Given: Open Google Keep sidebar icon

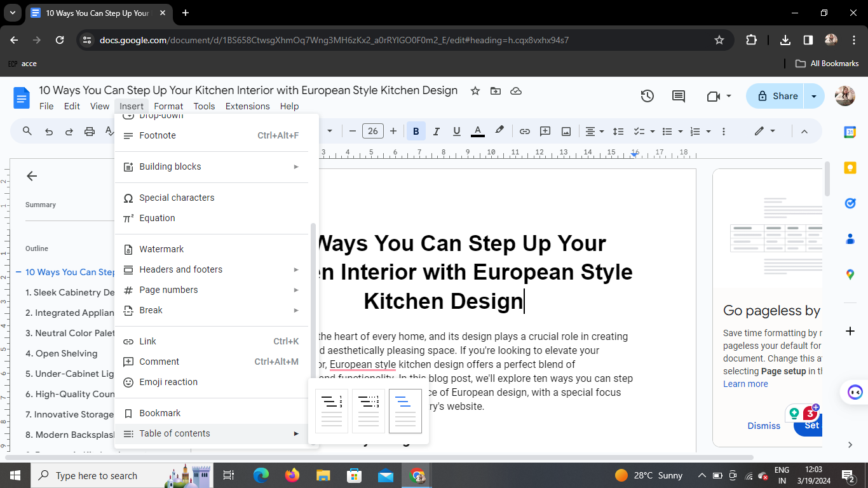Looking at the screenshot, I should [x=850, y=168].
